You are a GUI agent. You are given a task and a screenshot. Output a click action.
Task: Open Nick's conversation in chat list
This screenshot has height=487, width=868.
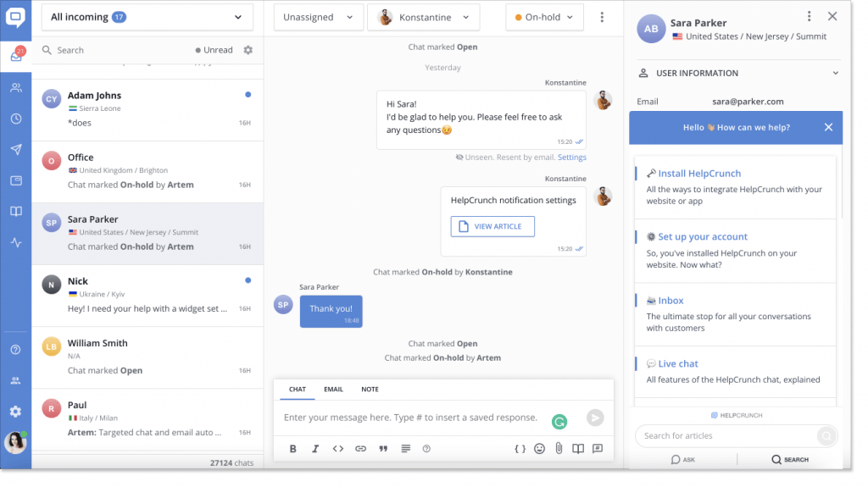point(147,296)
